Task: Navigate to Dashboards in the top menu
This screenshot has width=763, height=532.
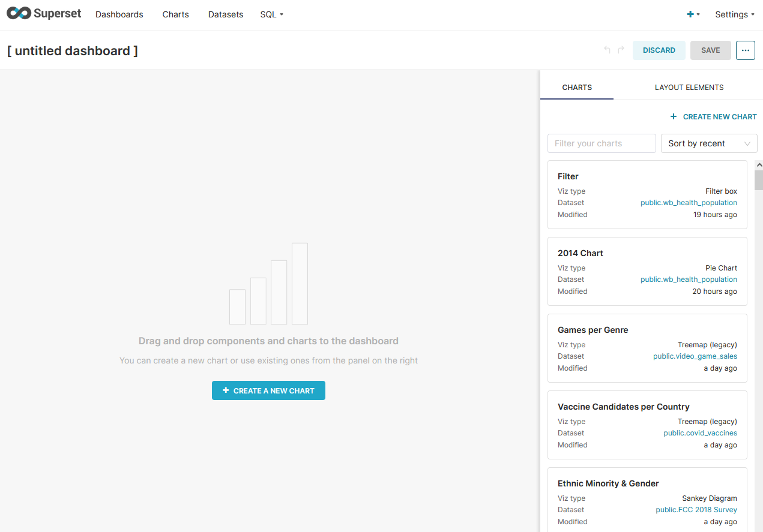Action: tap(119, 14)
